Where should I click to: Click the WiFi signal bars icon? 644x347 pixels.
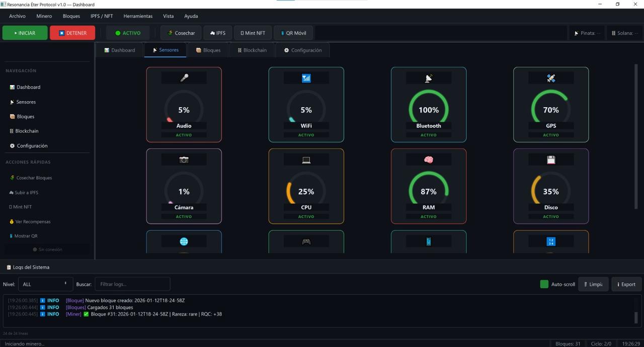coord(306,78)
